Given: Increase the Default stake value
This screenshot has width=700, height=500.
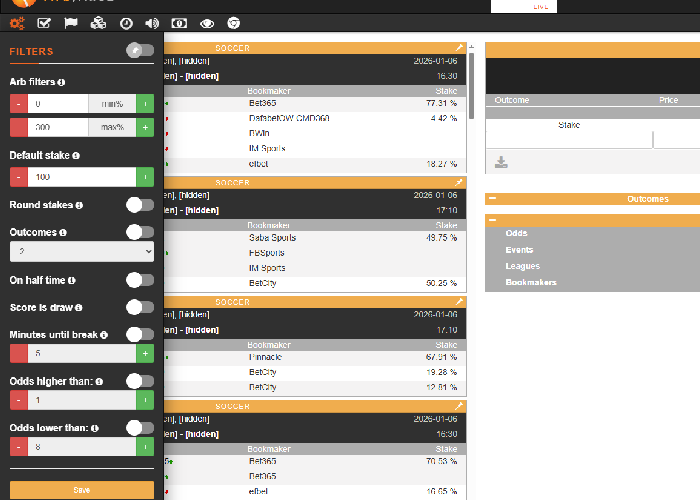Looking at the screenshot, I should pos(145,177).
